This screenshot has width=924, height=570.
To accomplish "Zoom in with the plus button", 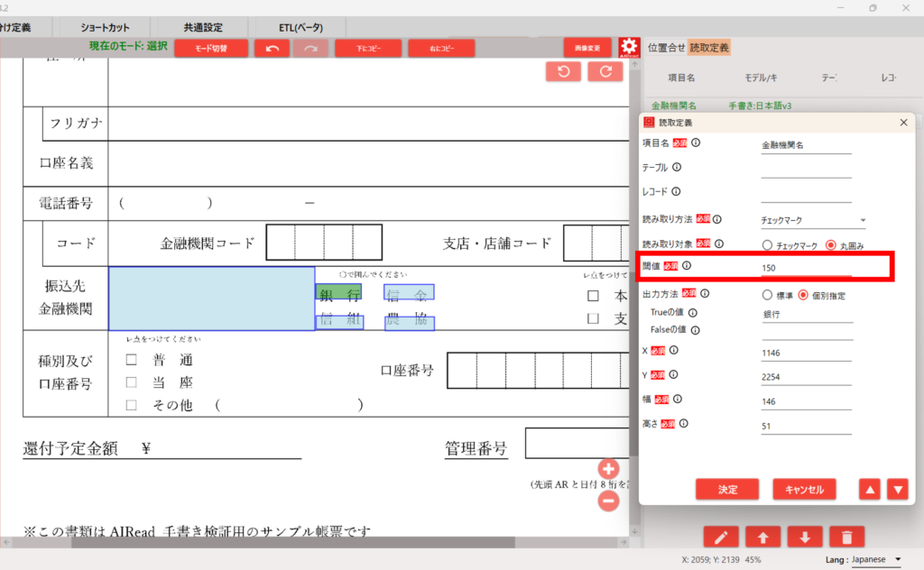I will click(608, 469).
